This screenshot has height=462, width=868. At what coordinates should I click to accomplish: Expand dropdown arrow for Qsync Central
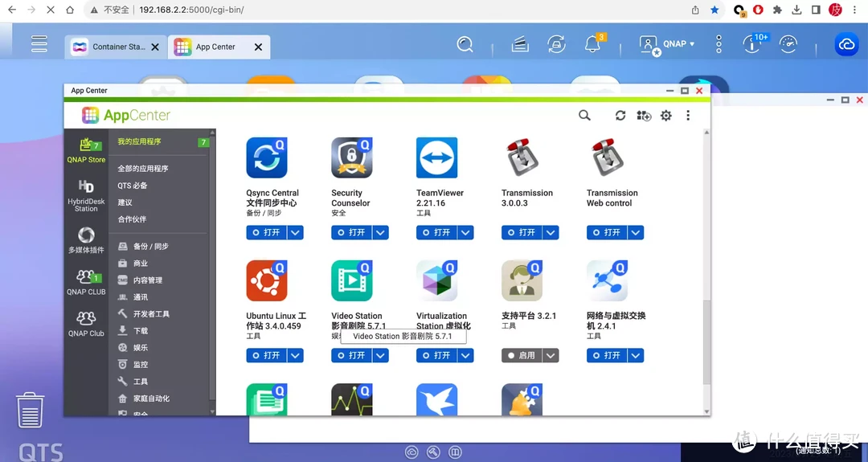(296, 232)
